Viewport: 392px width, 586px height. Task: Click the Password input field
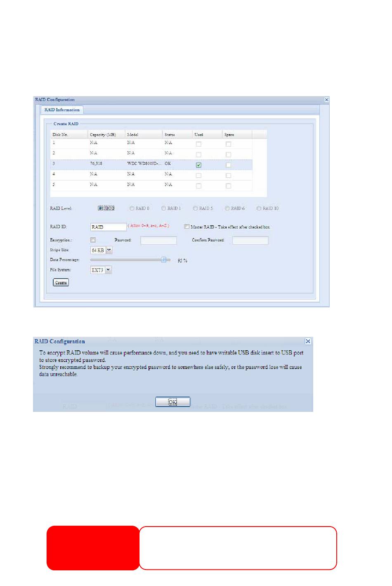pos(158,241)
